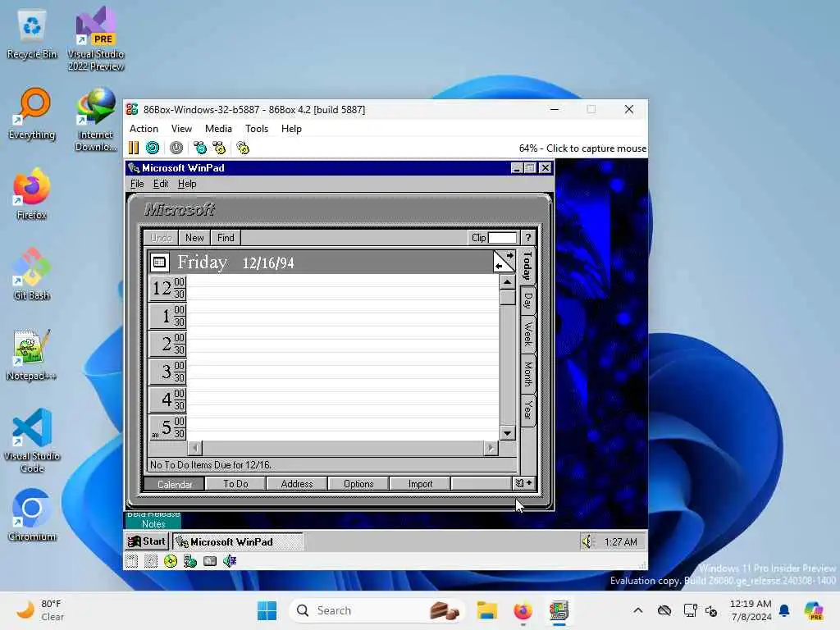Viewport: 840px width, 630px height.
Task: Open Firefox desktop shortcut
Action: point(32,194)
